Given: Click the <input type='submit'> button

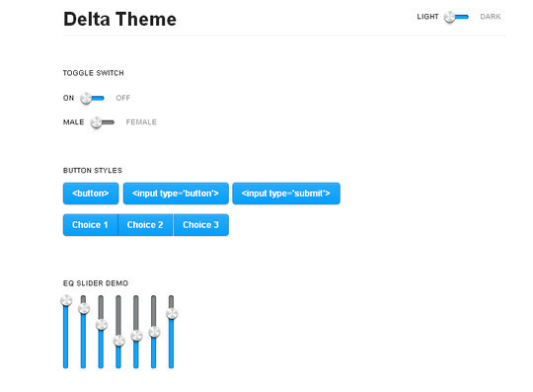Looking at the screenshot, I should tap(286, 194).
